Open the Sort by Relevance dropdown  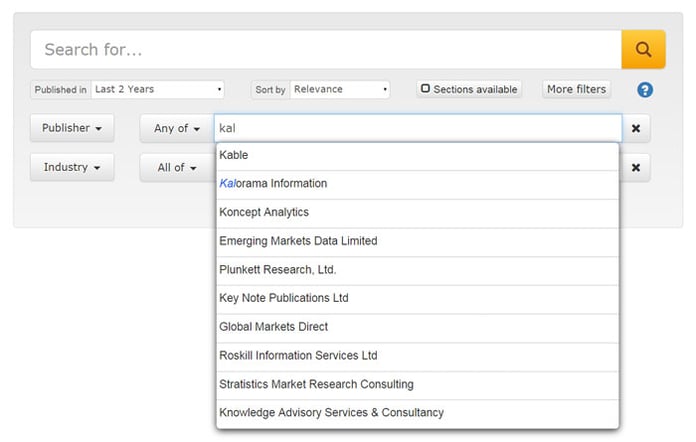pyautogui.click(x=340, y=89)
